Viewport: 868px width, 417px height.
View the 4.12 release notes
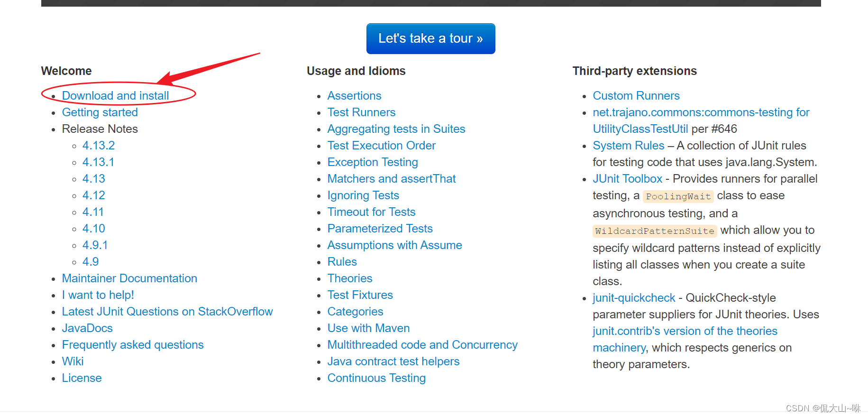[x=94, y=195]
